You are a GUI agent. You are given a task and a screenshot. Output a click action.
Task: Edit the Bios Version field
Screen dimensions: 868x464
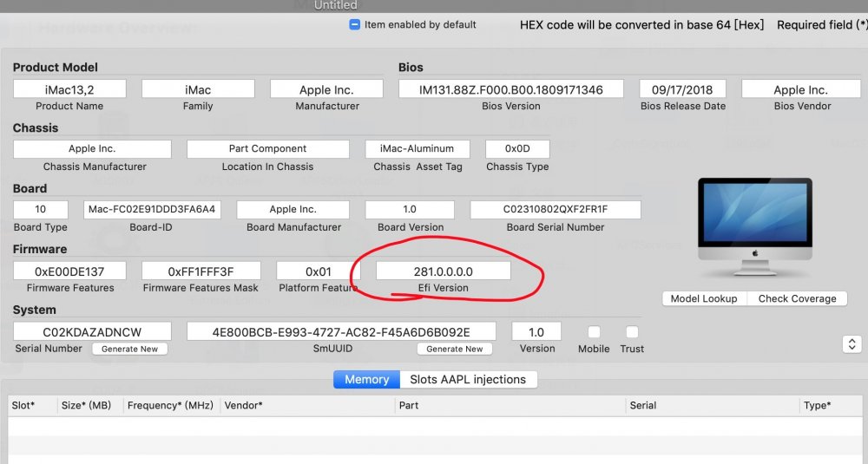(x=511, y=89)
